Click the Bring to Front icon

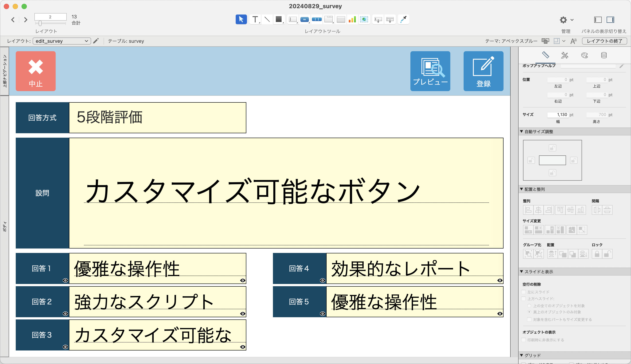coord(552,254)
